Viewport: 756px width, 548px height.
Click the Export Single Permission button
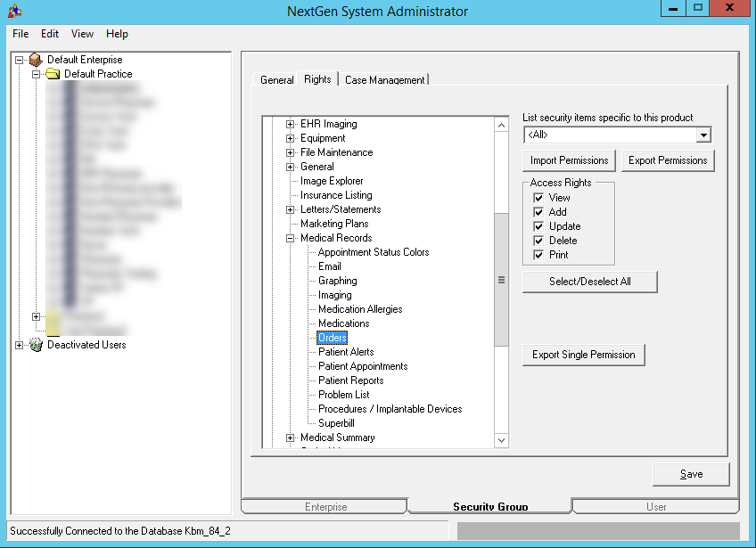pyautogui.click(x=583, y=355)
